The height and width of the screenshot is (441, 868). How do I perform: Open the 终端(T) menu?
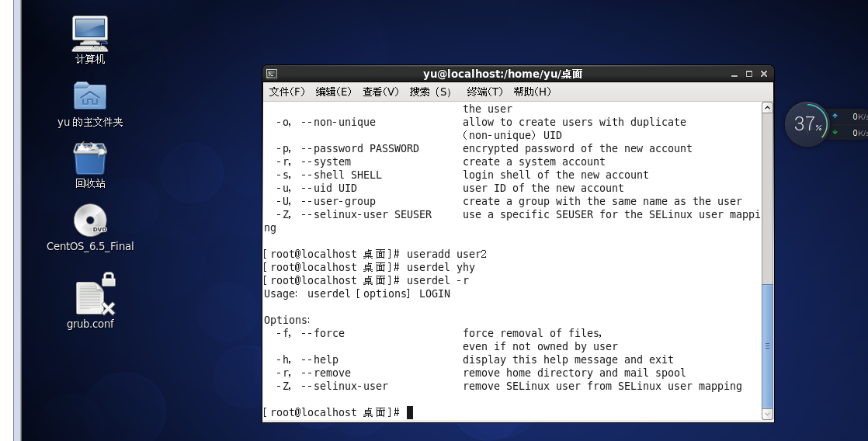click(x=484, y=92)
